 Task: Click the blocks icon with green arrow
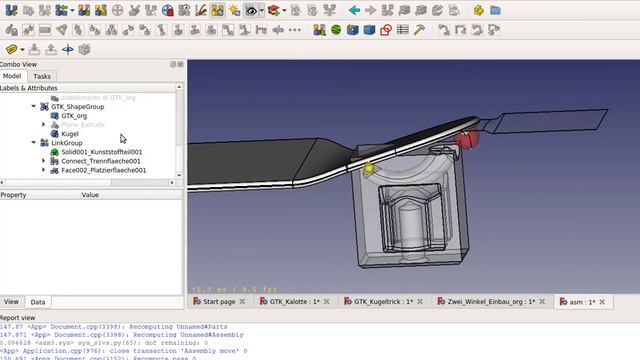[x=61, y=10]
